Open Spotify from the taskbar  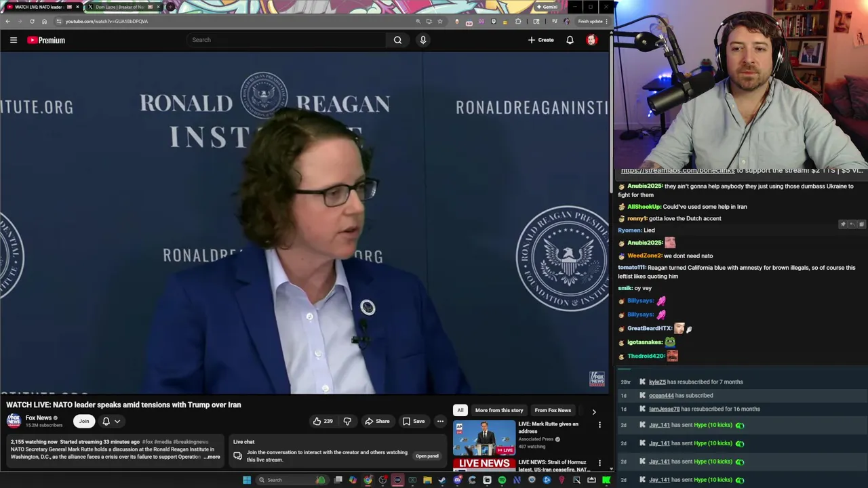click(x=502, y=480)
